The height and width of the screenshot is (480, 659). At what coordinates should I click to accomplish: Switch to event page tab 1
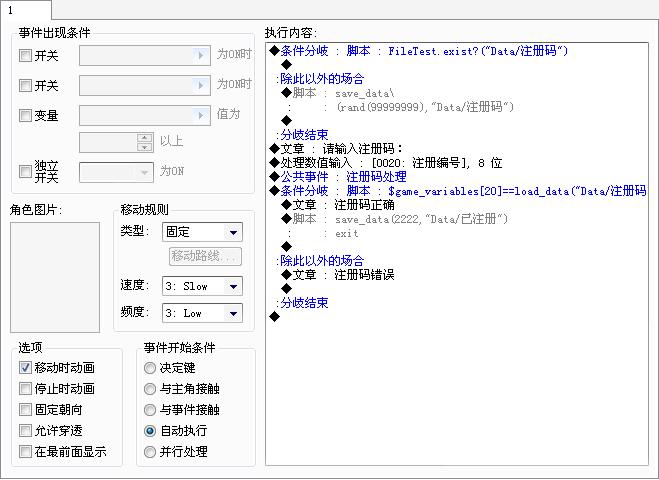[x=26, y=10]
